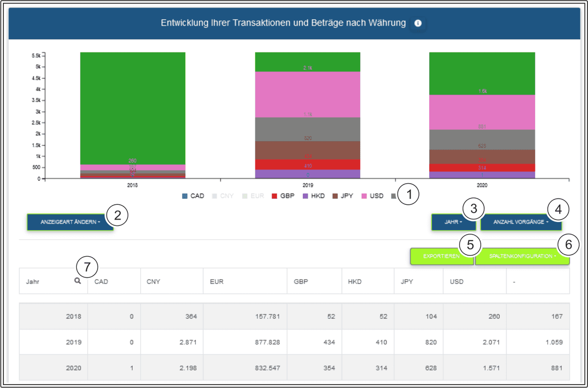
Task: Select the grey segment in the 2020 bar
Action: 482,139
